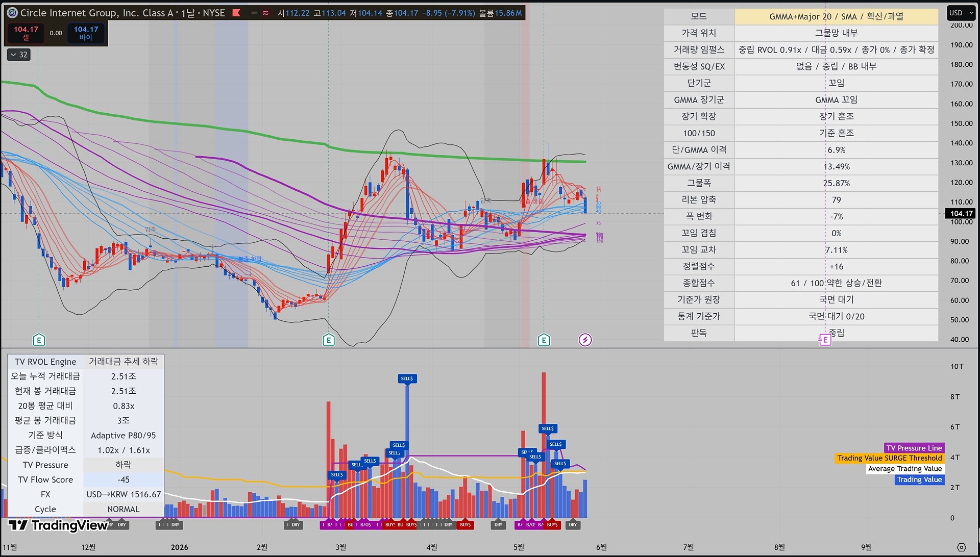Image resolution: width=980 pixels, height=557 pixels.
Task: Select the Circle Internet Group symbol title
Action: pos(97,13)
